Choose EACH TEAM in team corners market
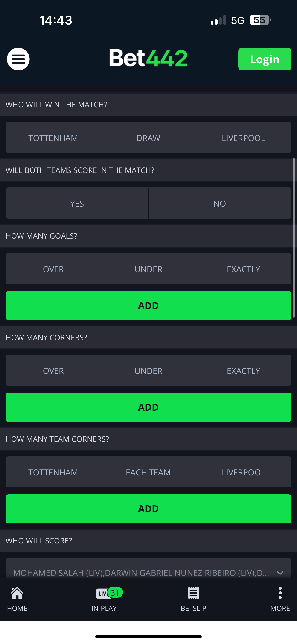This screenshot has width=297, height=644. pos(148,472)
